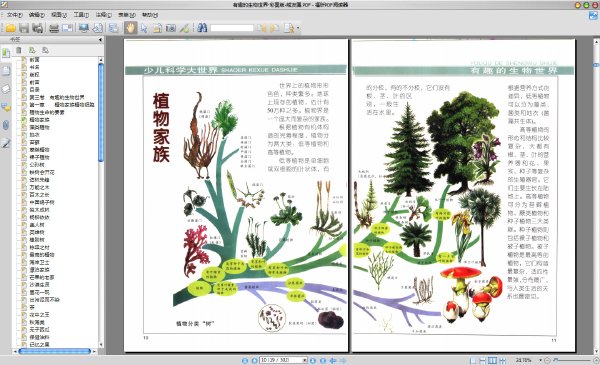Open the Bookmarks sidebar panel icon
The image size is (600, 365).
[x=6, y=53]
